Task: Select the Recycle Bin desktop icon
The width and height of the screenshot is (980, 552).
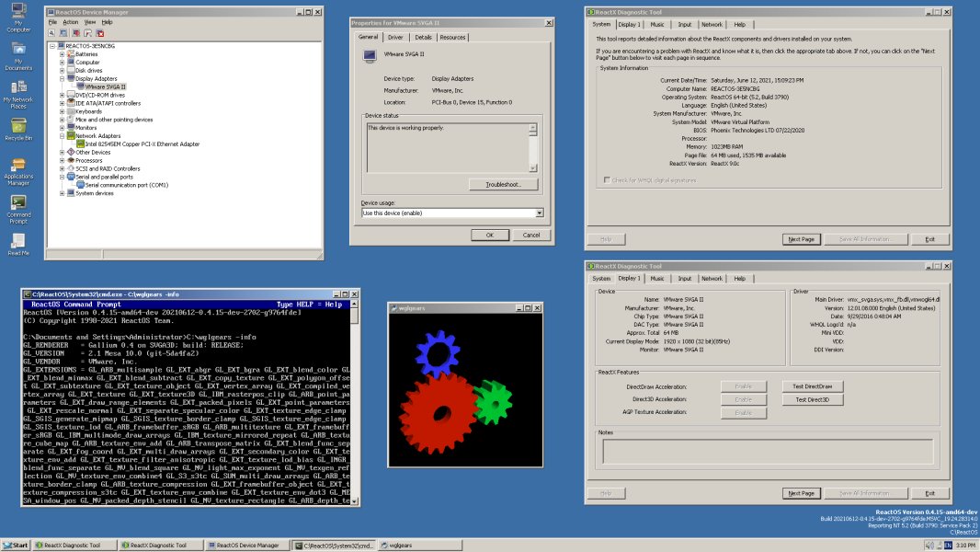Action: tap(18, 130)
